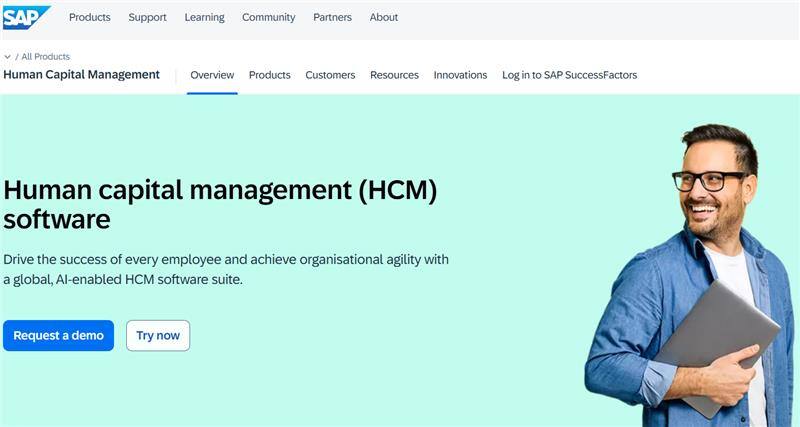
Task: Switch to the Innovations tab
Action: pyautogui.click(x=460, y=75)
